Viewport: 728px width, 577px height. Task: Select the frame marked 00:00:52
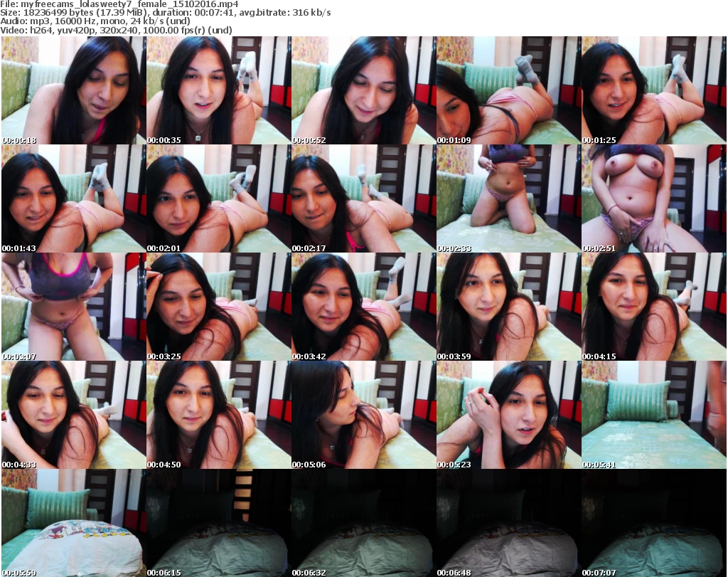[363, 90]
